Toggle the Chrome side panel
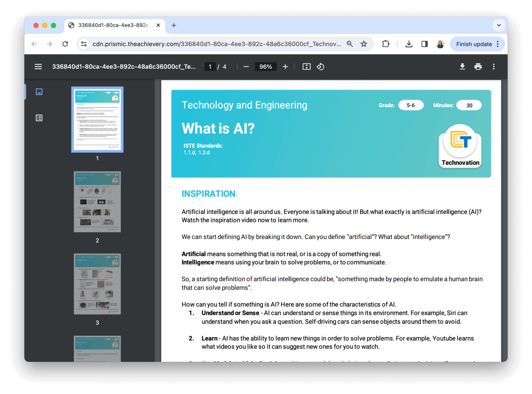Image resolution: width=532 pixels, height=394 pixels. (x=424, y=44)
